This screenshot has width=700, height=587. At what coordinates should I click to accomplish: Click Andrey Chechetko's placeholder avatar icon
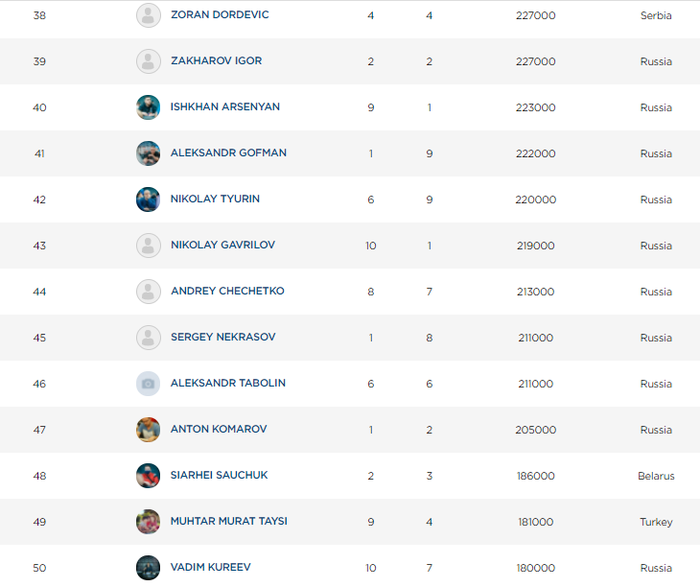click(x=148, y=291)
